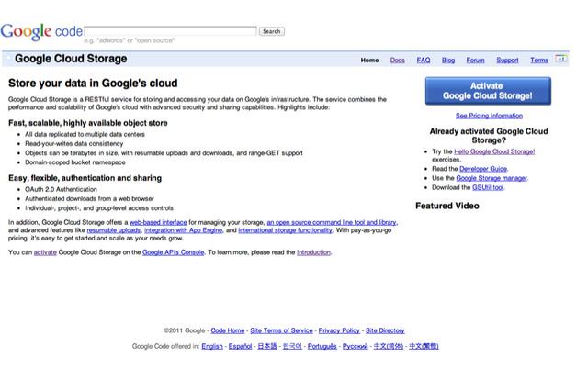This screenshot has width=588, height=391.
Task: Open the resumable uploads link
Action: coord(114,230)
